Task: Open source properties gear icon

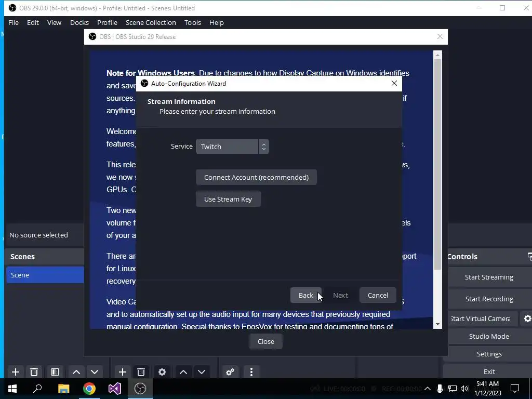Action: click(x=162, y=372)
